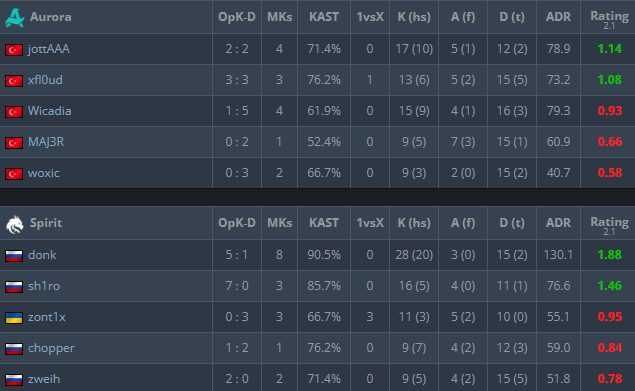Sort Spirit table by OpK-D header
This screenshot has width=635, height=391.
[x=237, y=223]
